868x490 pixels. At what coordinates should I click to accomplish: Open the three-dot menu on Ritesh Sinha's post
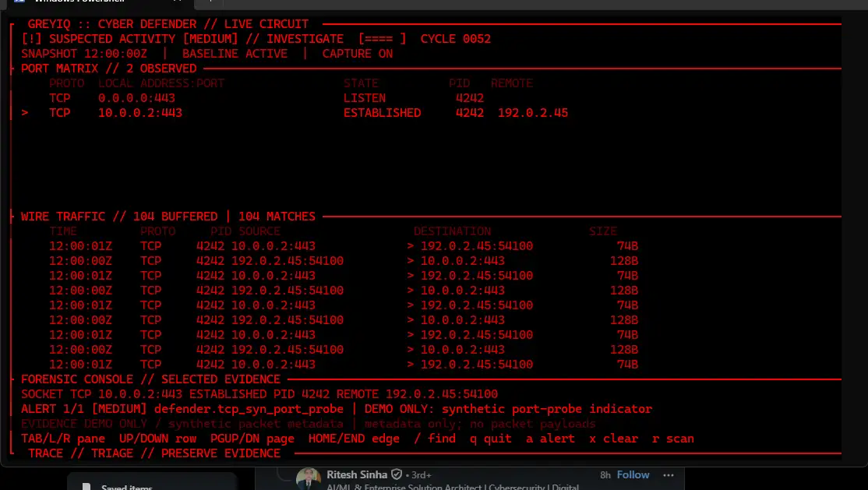(669, 475)
